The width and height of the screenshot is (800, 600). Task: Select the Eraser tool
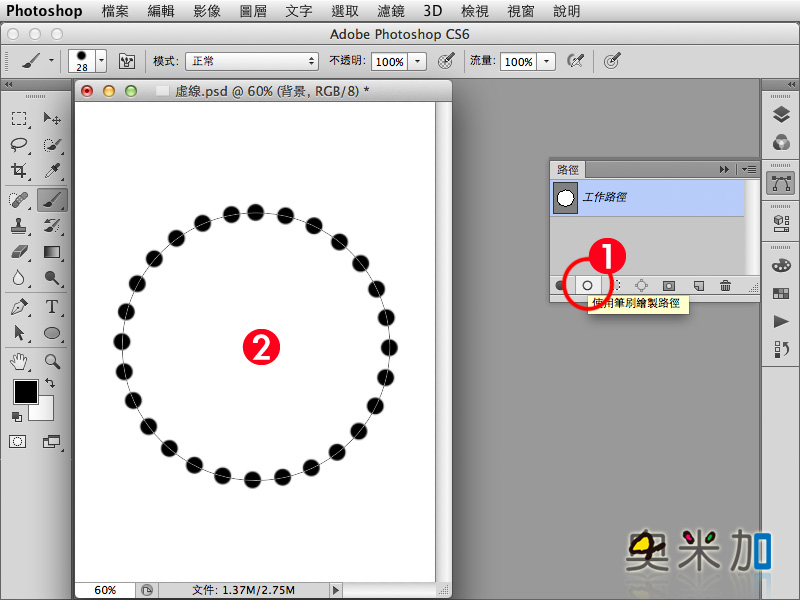[19, 252]
